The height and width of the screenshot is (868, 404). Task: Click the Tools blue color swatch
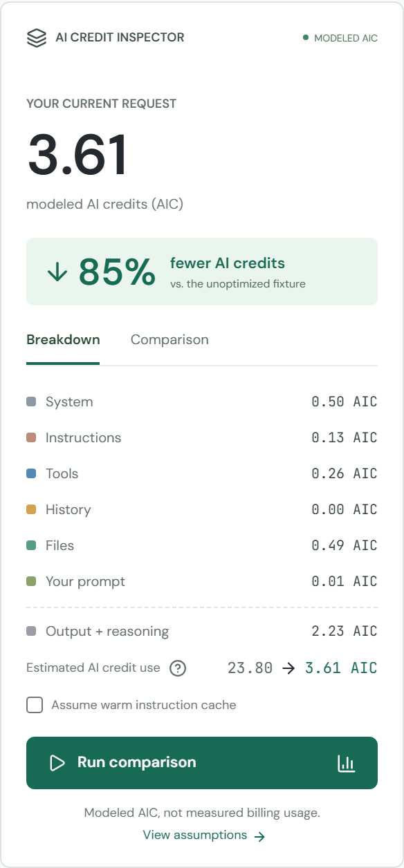[31, 473]
